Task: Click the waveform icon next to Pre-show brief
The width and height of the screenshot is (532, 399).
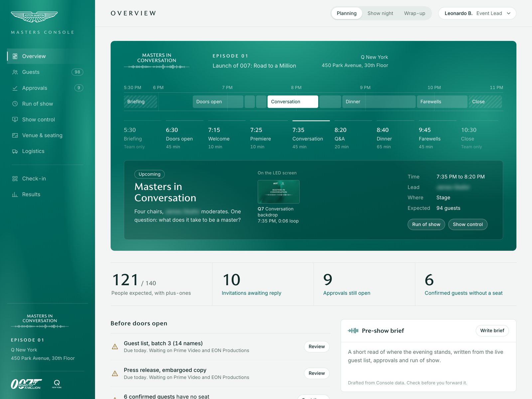Action: pos(353,330)
